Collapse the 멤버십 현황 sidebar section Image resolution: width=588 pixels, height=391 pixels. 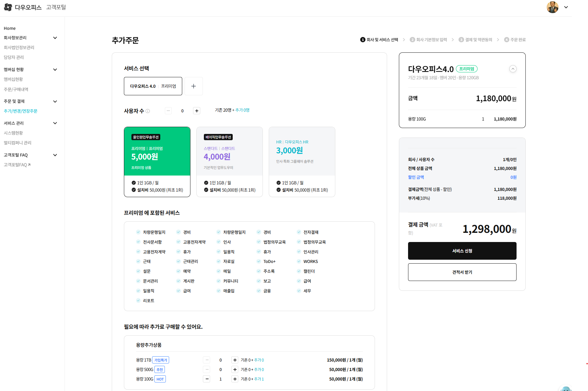(55, 70)
